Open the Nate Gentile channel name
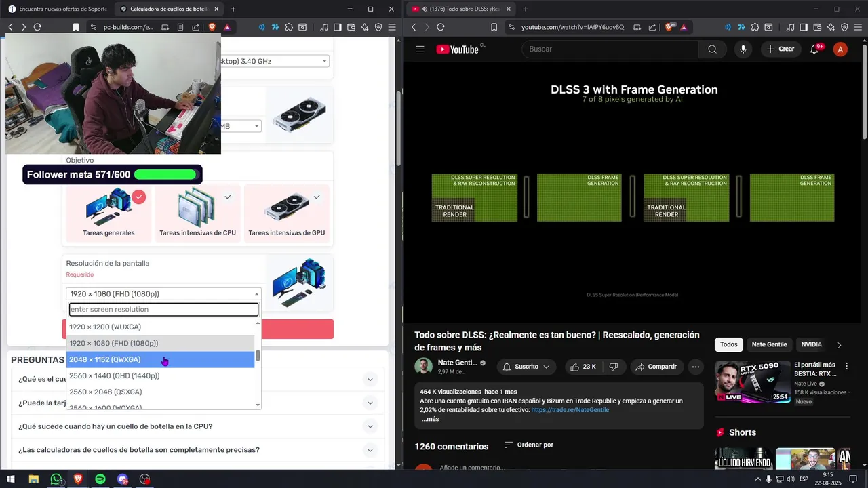 (457, 363)
